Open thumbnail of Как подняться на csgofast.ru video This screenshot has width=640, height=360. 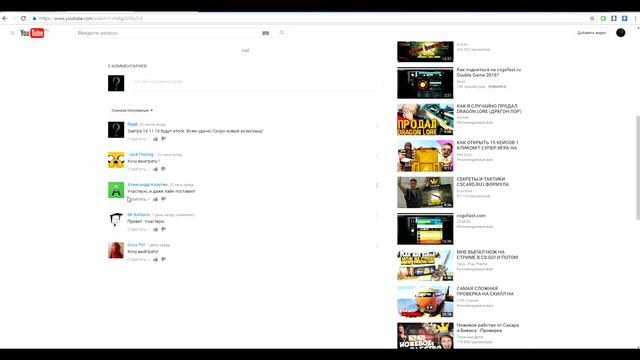(x=425, y=83)
